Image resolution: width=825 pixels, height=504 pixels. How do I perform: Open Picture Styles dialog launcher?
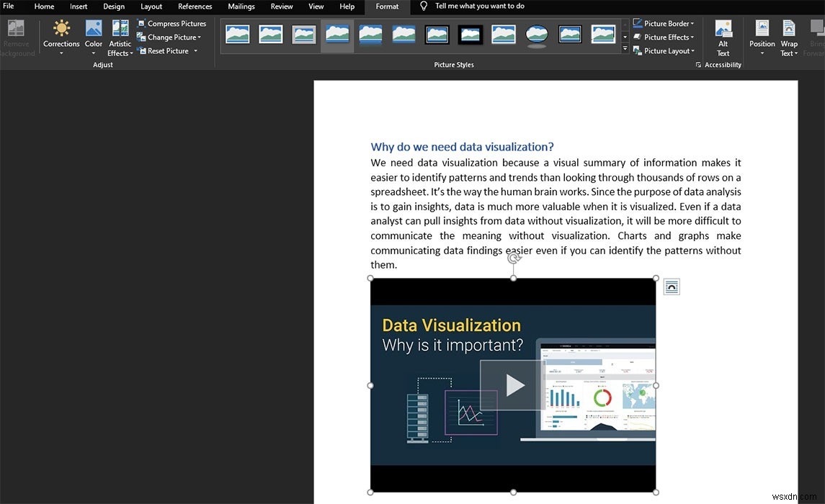(698, 65)
